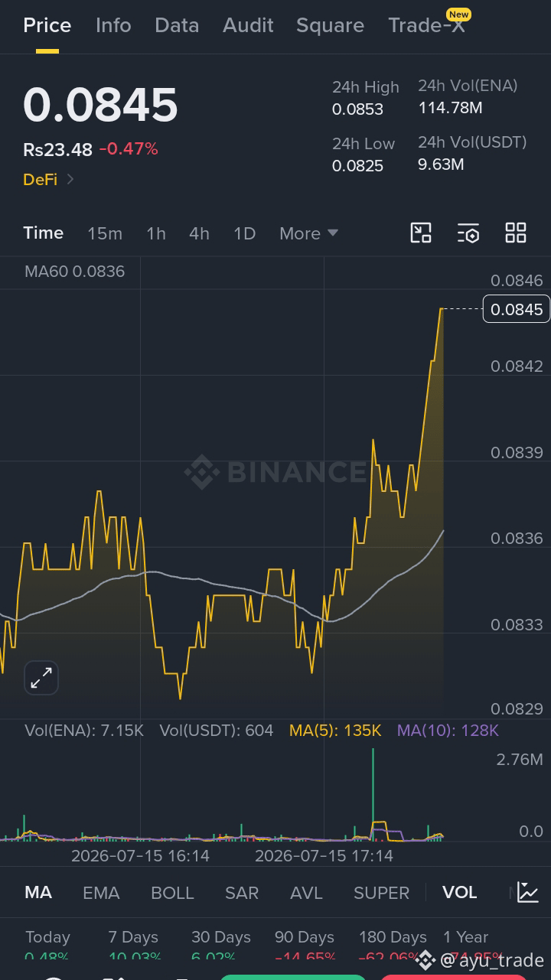Go to the Square tab
551x980 pixels.
tap(330, 25)
